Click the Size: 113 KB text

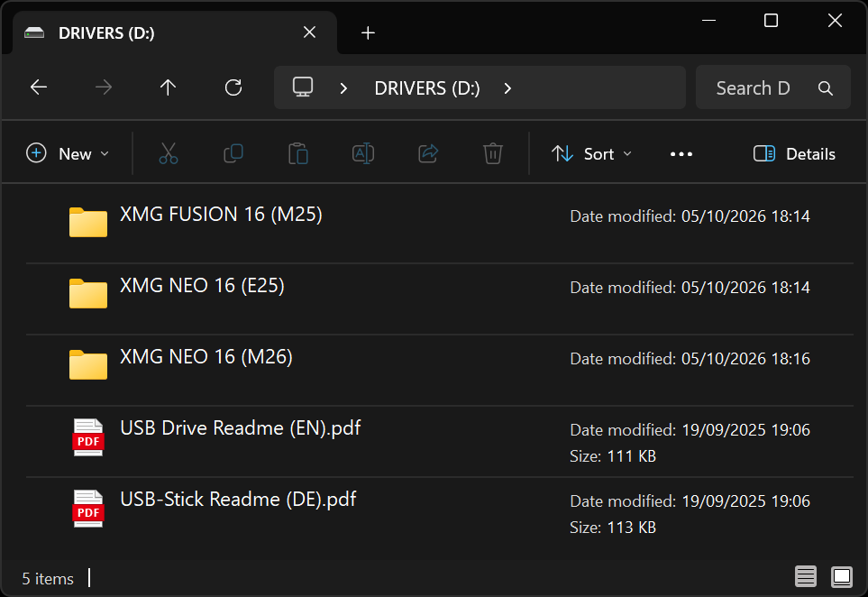613,528
